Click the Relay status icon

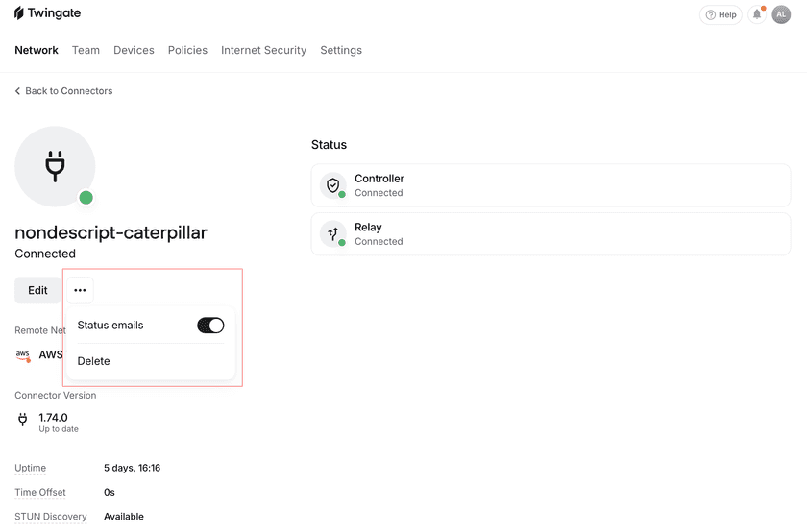333,234
